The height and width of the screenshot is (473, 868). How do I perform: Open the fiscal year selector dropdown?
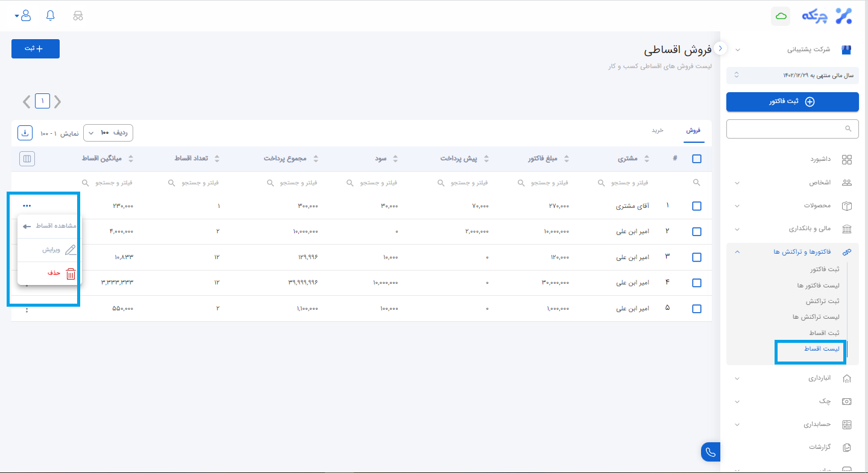pyautogui.click(x=792, y=75)
